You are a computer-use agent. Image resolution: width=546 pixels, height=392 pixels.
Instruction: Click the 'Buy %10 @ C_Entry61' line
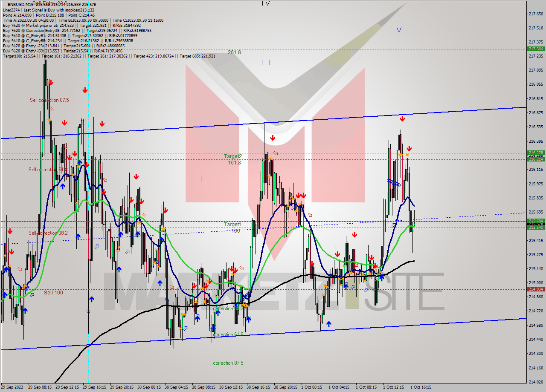coord(70,35)
